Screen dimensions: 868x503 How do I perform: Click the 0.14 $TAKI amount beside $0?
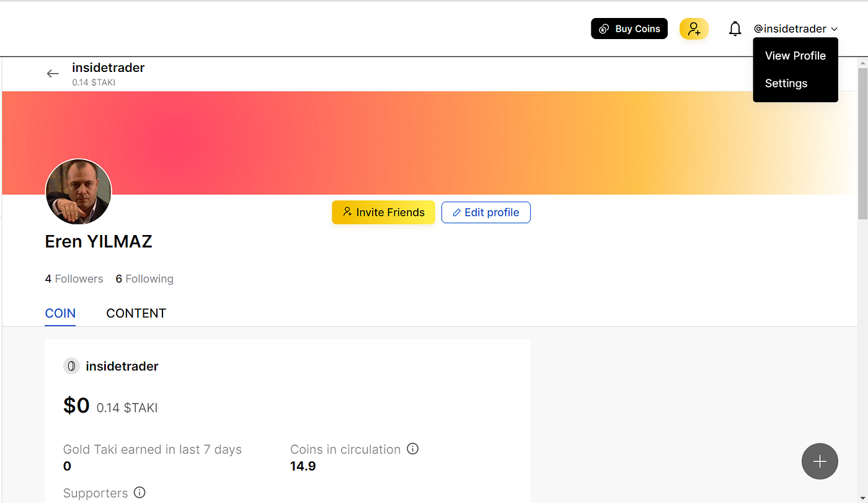127,407
